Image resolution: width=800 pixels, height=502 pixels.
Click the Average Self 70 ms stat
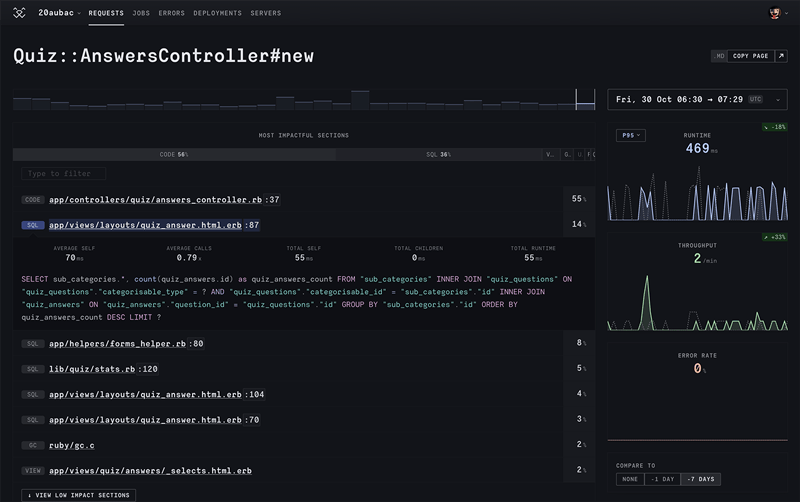(x=74, y=254)
